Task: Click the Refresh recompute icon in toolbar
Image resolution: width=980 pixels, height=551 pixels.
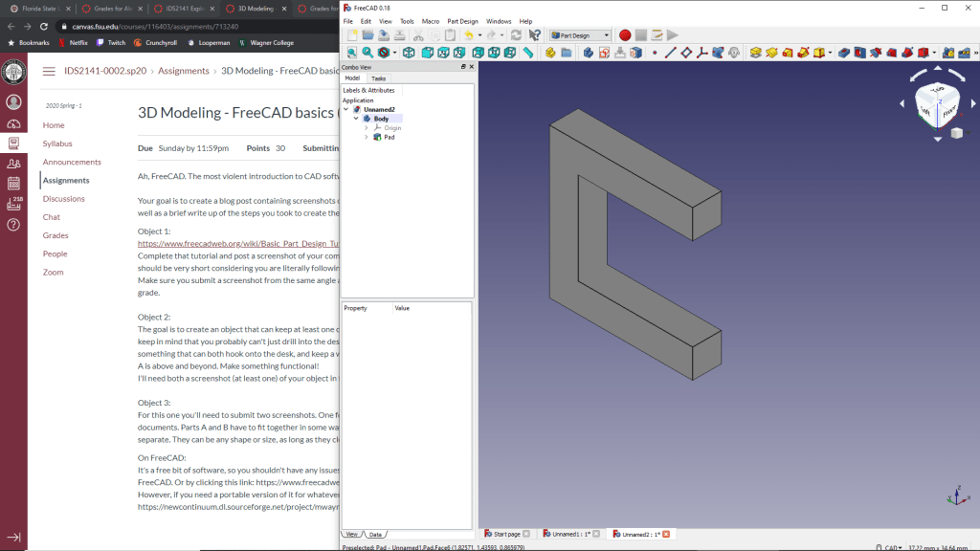Action: [x=516, y=35]
